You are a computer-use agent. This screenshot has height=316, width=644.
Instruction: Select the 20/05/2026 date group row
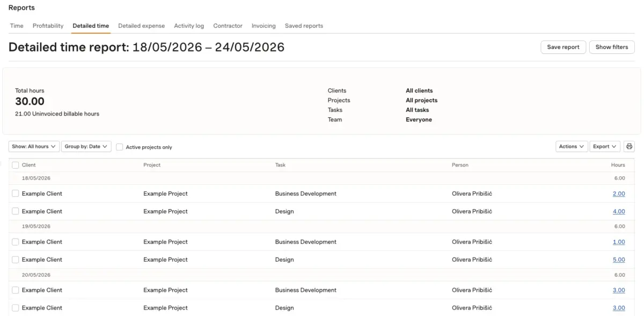(321, 275)
